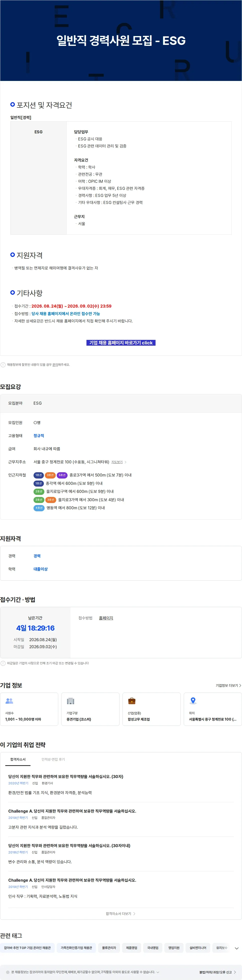Click the 3호선 badge next to 을지로3가역

coord(51,499)
